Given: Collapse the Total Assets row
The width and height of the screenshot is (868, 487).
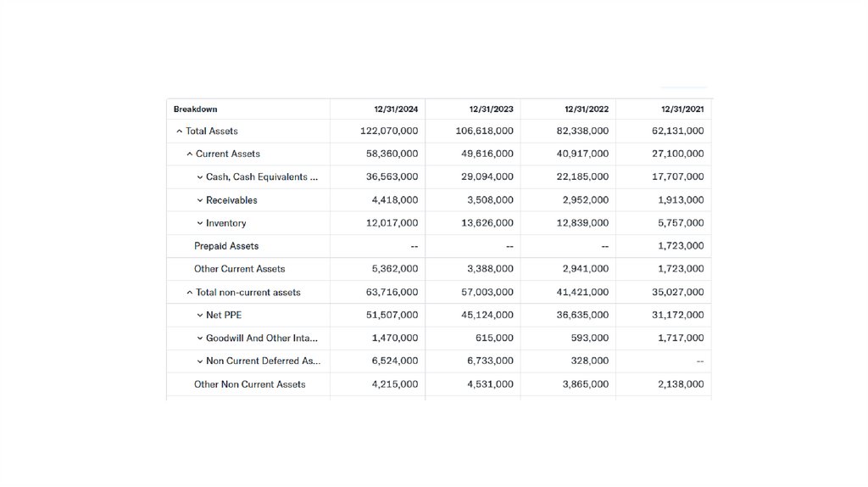Looking at the screenshot, I should [180, 132].
